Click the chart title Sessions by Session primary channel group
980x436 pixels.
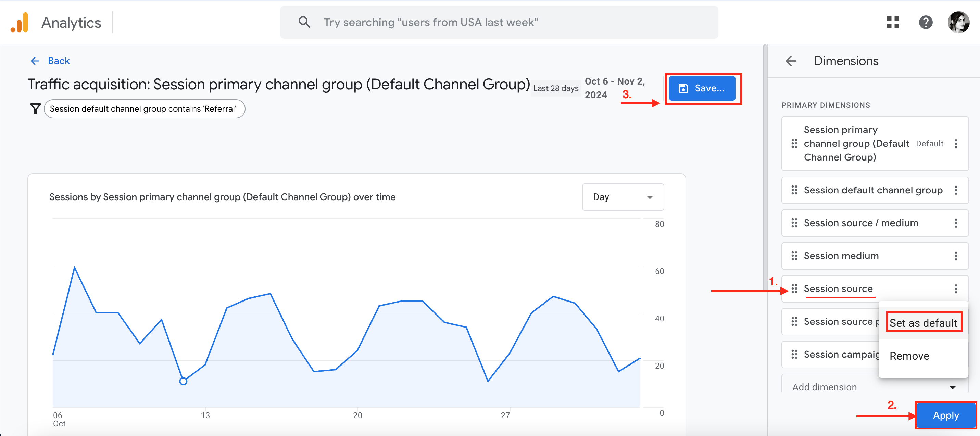click(x=222, y=197)
